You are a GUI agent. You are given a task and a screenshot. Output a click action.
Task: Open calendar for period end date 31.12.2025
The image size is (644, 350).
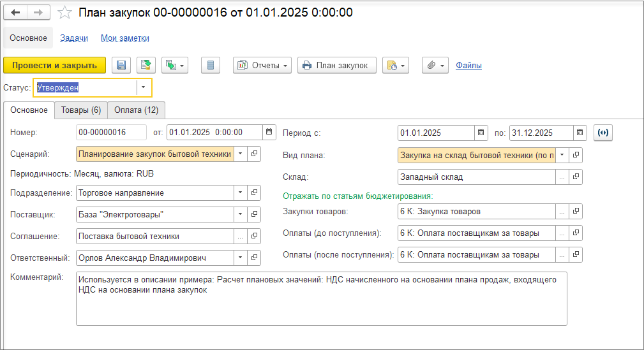tap(580, 133)
